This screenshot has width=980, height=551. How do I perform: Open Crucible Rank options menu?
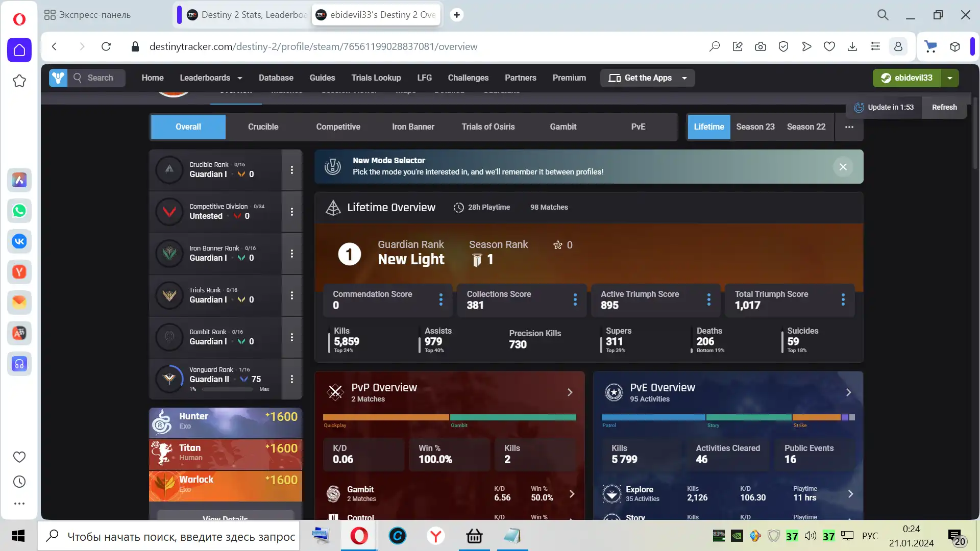point(292,170)
